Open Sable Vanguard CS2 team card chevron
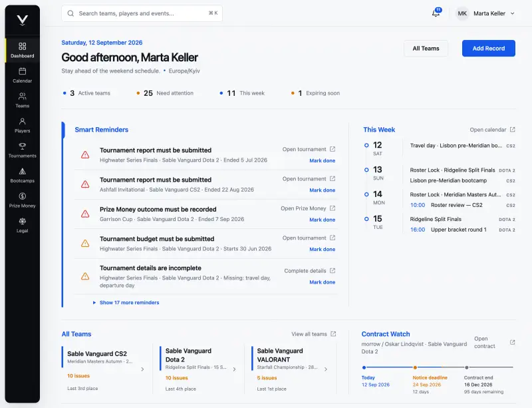 click(142, 369)
